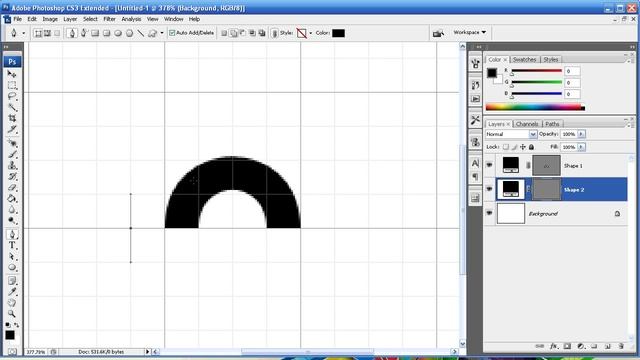Toggle lock image pixels brush icon
Viewport: 640px width, 360px height.
(514, 147)
